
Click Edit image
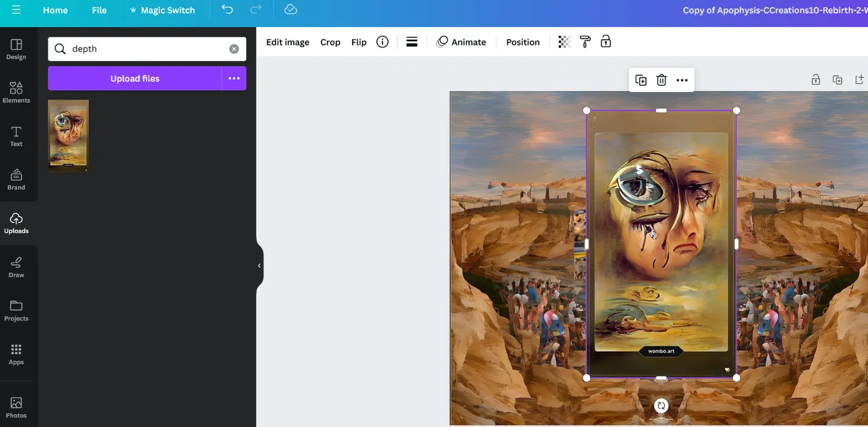pyautogui.click(x=288, y=42)
